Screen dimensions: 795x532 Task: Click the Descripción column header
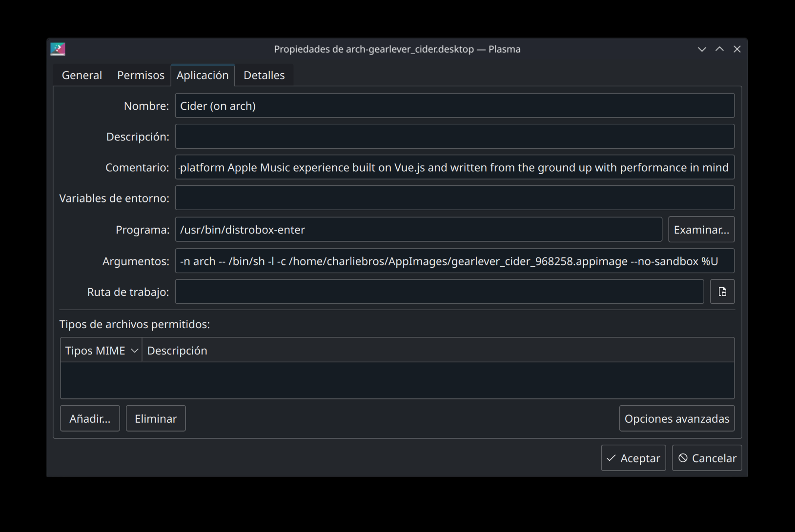click(177, 351)
